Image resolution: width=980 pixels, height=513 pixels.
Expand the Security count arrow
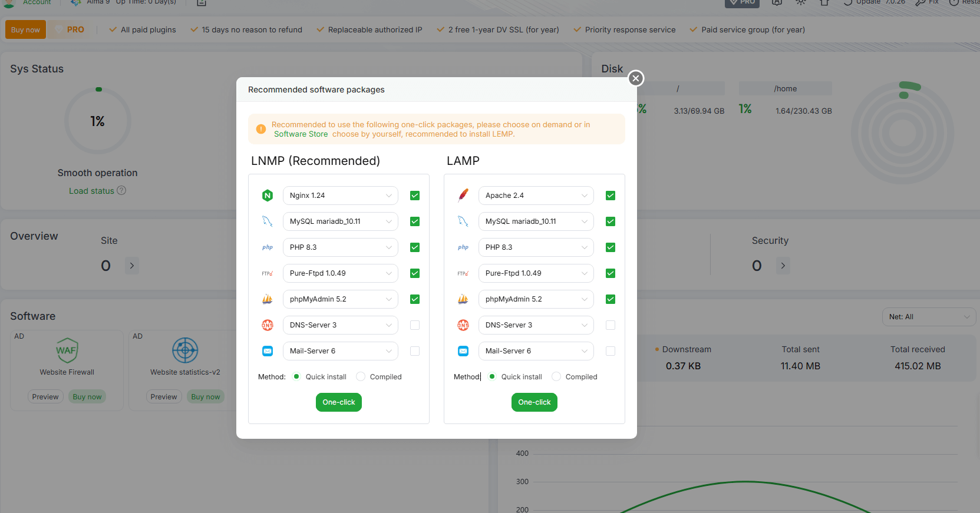pyautogui.click(x=783, y=266)
